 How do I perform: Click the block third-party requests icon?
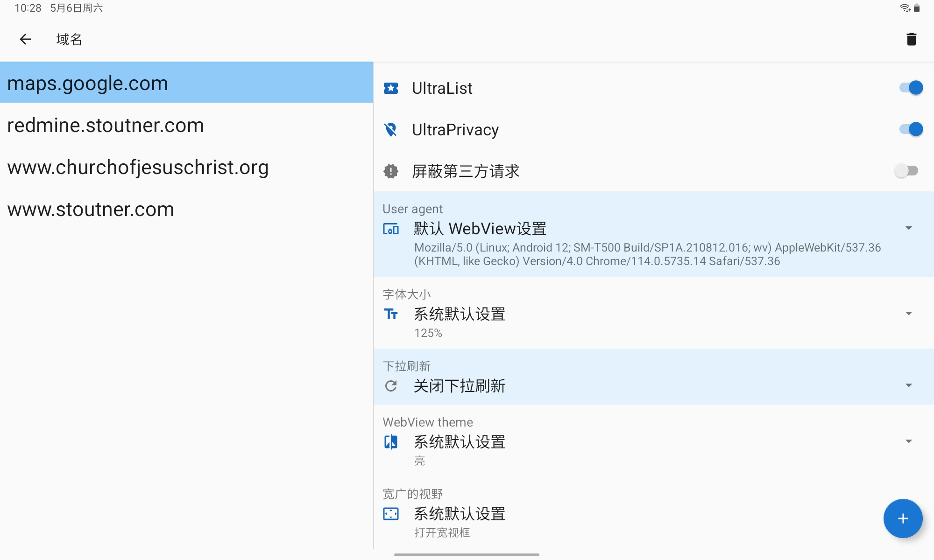(x=391, y=171)
